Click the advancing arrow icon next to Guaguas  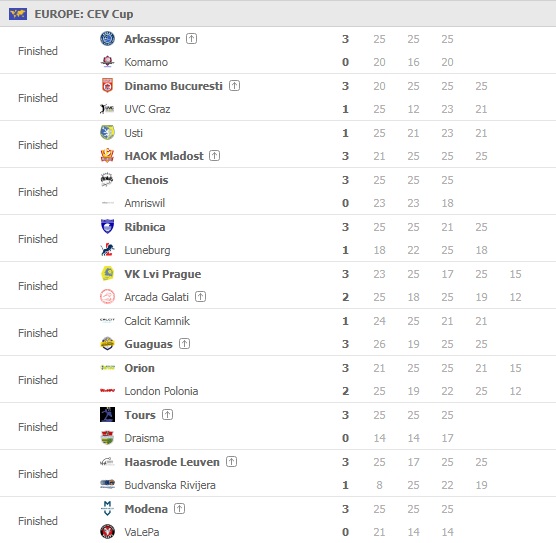[x=184, y=343]
